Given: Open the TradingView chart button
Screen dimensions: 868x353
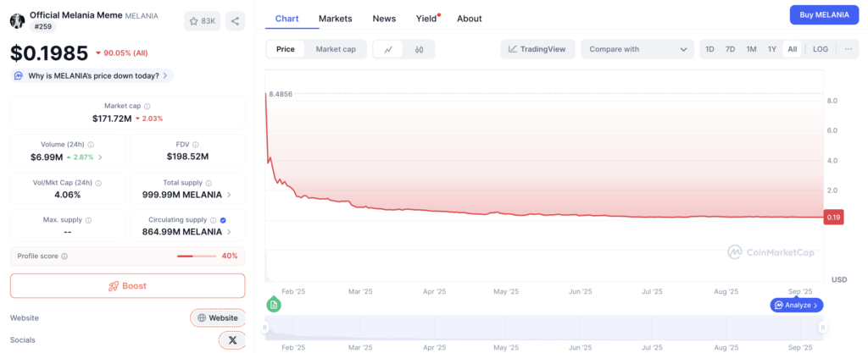Looking at the screenshot, I should (x=538, y=49).
